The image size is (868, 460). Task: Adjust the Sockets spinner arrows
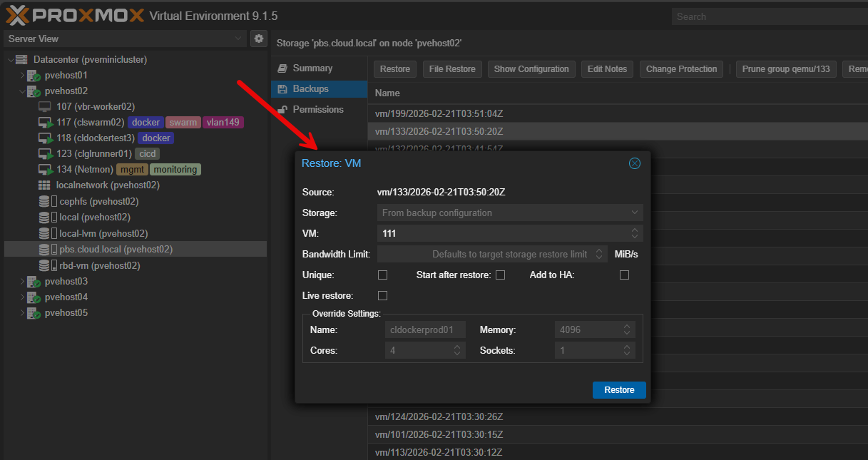click(627, 350)
